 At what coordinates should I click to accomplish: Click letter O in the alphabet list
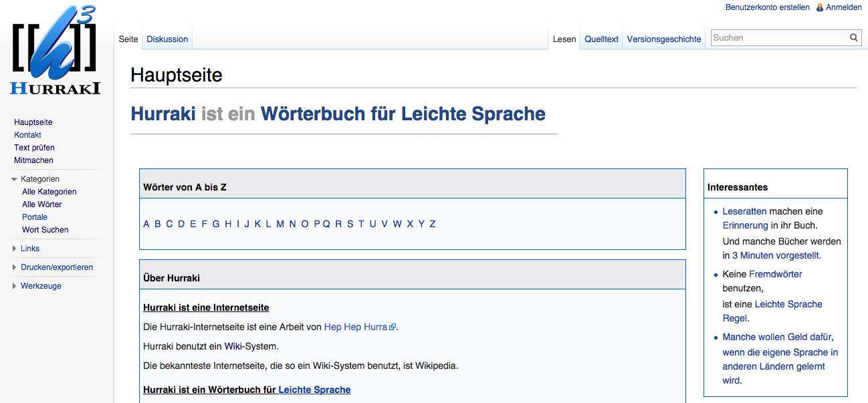tap(305, 224)
